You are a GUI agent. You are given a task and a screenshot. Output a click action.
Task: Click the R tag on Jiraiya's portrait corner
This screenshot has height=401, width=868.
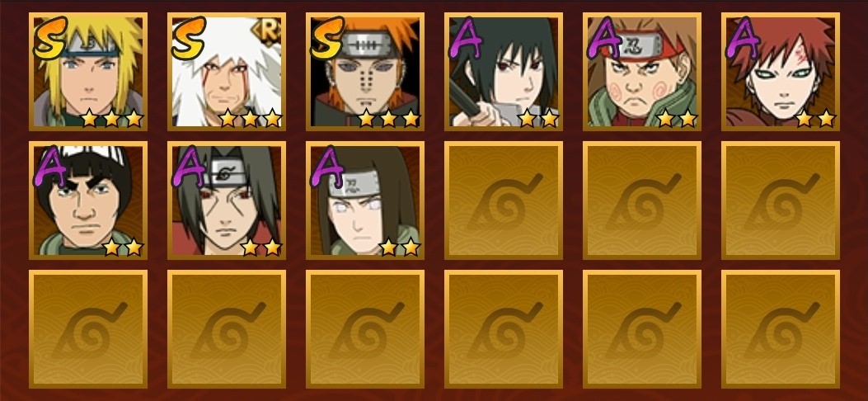(x=268, y=33)
